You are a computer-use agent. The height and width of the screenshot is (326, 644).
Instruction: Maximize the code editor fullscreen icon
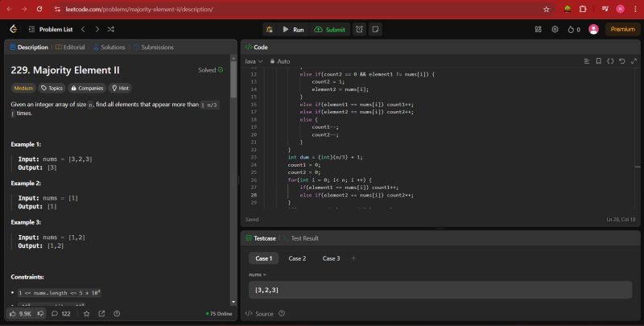(634, 61)
